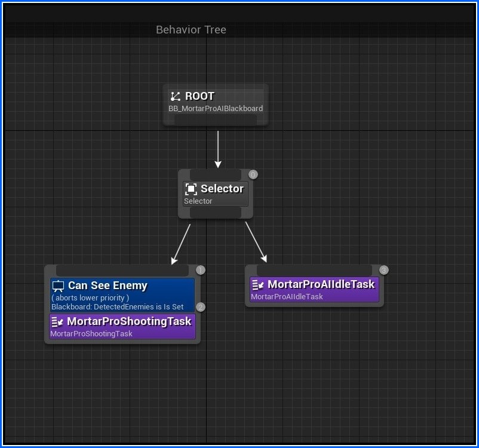Select the ROOT node title
479x448 pixels.
coord(200,96)
